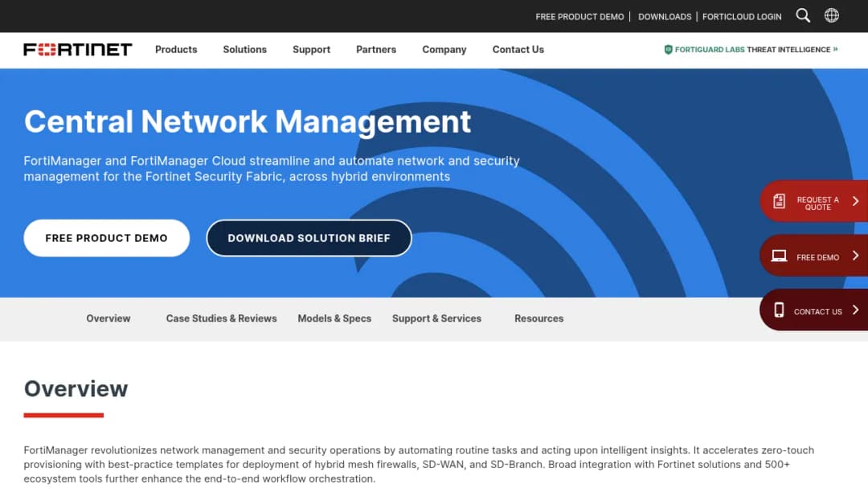This screenshot has height=489, width=868.
Task: Click Free Product Demo top bar link
Action: point(579,17)
